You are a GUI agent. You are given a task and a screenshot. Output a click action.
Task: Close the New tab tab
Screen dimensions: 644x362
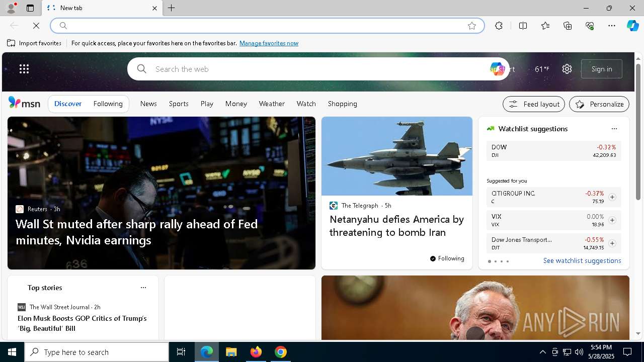pos(154,8)
